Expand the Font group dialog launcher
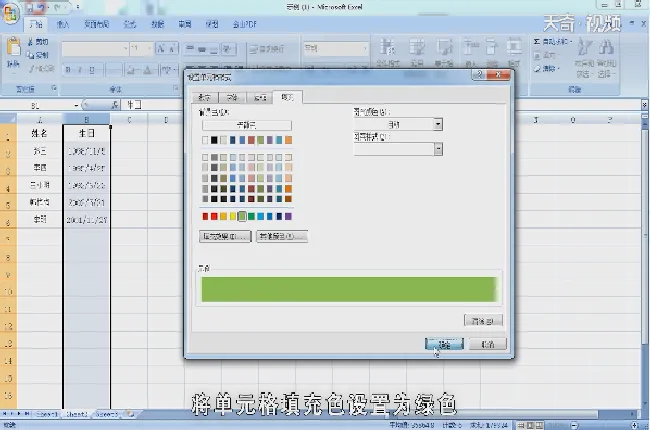This screenshot has width=650, height=430. [x=176, y=88]
